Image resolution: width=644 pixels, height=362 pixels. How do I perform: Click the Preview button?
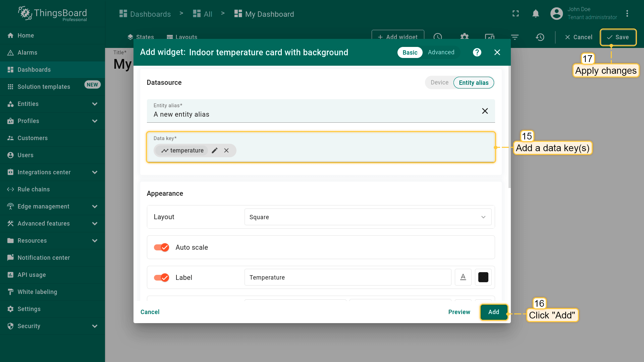pos(459,312)
